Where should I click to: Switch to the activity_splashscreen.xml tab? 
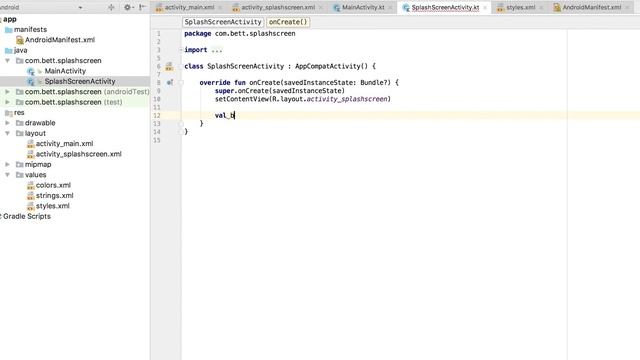click(x=278, y=7)
